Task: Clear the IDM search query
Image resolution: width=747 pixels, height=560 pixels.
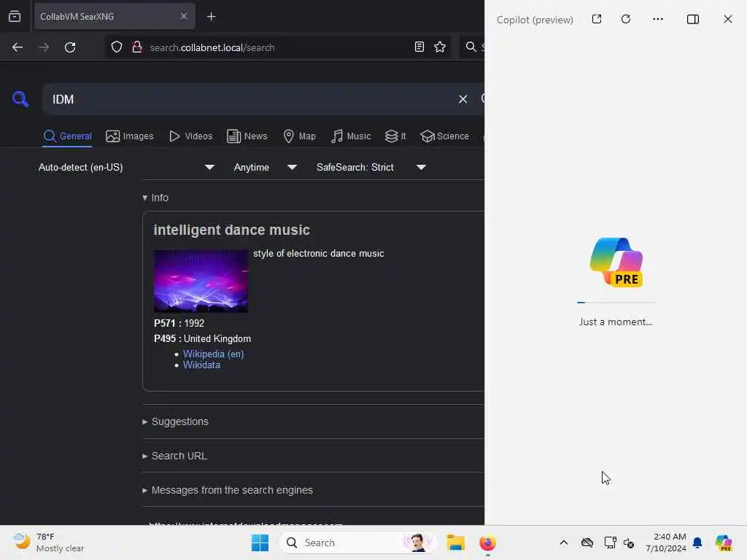Action: [x=462, y=99]
